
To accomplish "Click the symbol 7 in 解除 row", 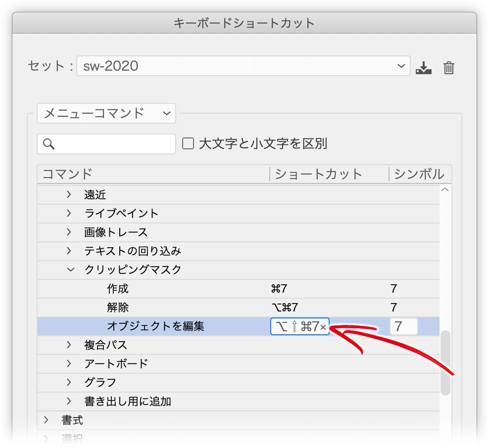I will coord(394,308).
